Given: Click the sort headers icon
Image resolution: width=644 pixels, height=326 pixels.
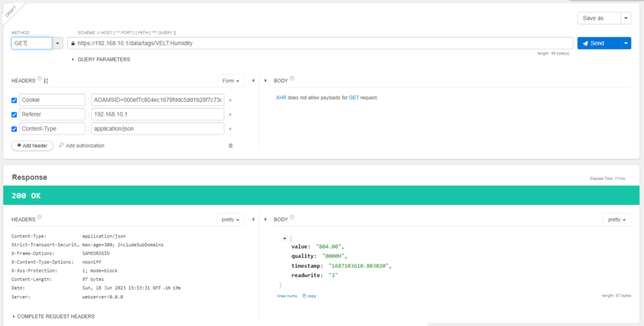Looking at the screenshot, I should coord(46,81).
